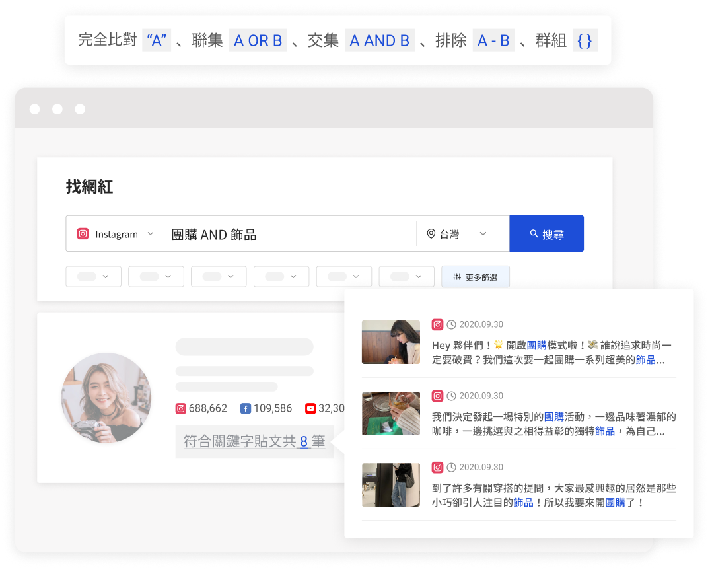Open 更多篩選 more filters
The width and height of the screenshot is (710, 588).
[x=476, y=277]
